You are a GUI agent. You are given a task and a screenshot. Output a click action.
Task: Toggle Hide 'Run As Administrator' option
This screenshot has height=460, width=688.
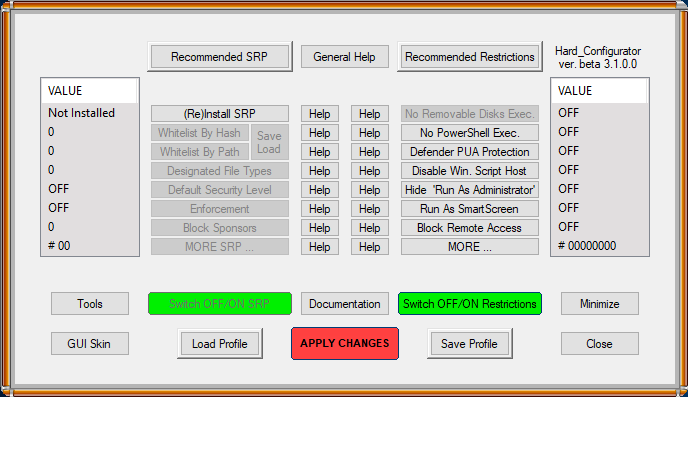[469, 190]
